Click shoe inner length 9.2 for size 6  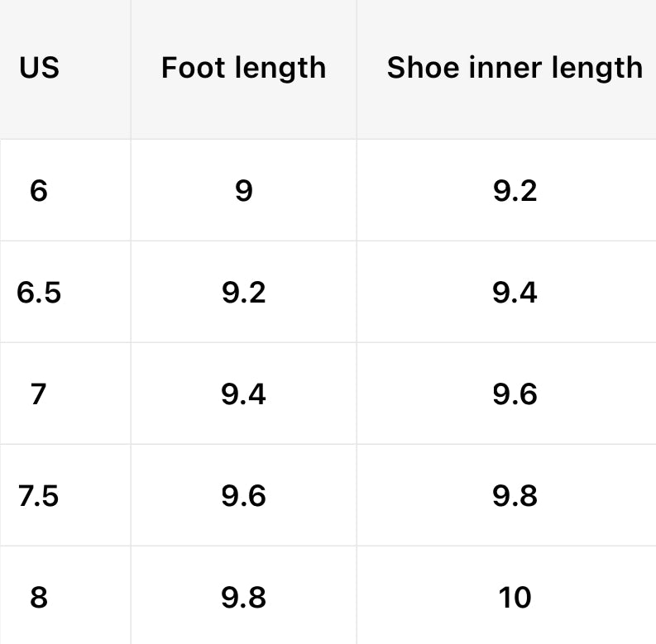[x=515, y=191]
